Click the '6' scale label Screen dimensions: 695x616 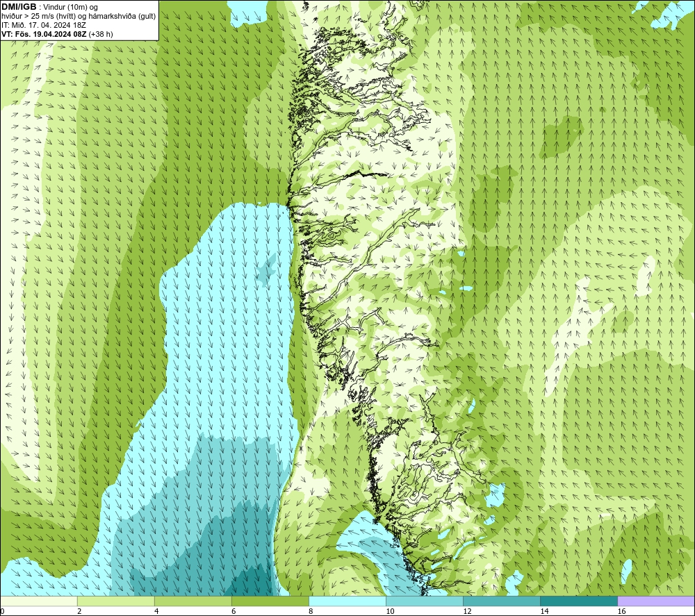tap(234, 612)
